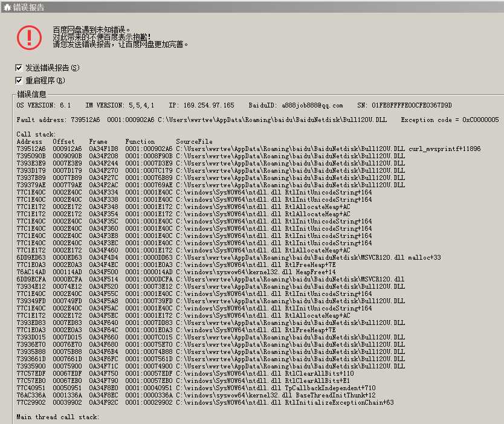504x424 pixels.
Task: Click the stack row with address 73935B88
Action: click(x=211, y=352)
